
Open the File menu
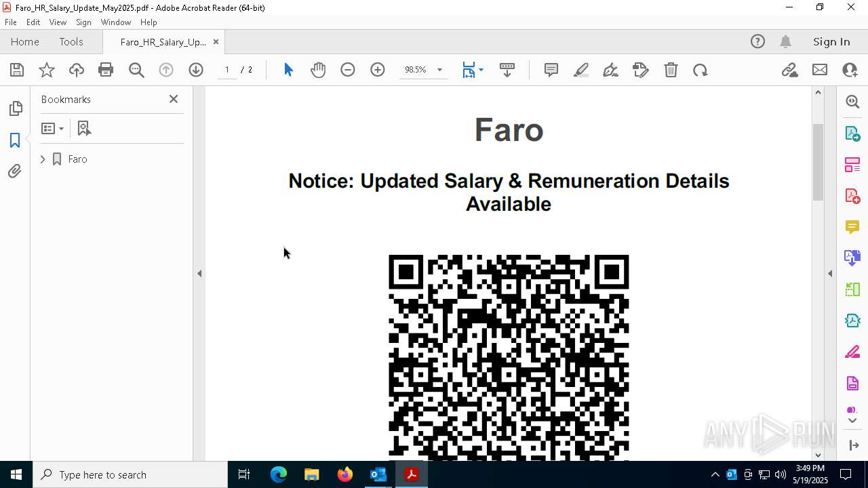[x=11, y=22]
